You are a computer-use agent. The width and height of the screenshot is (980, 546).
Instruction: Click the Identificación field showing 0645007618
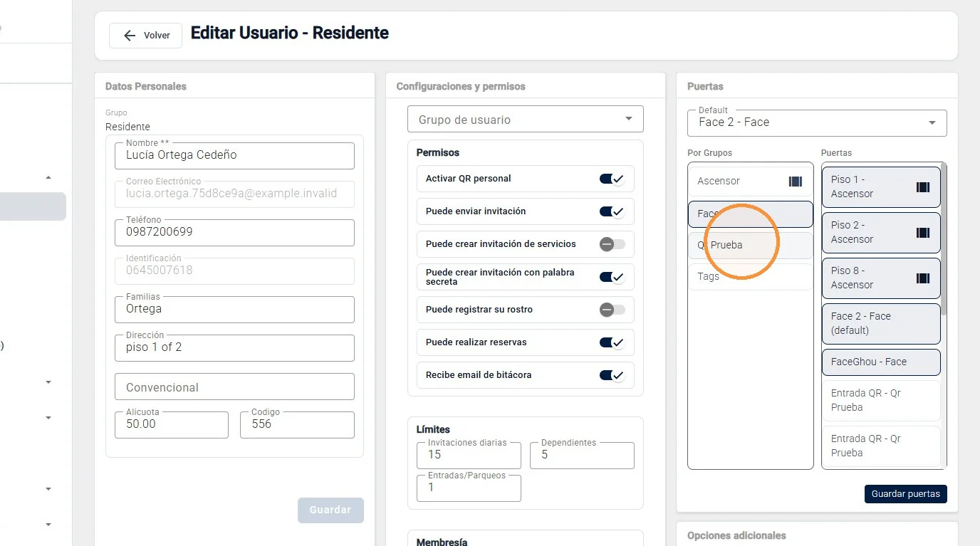click(234, 271)
